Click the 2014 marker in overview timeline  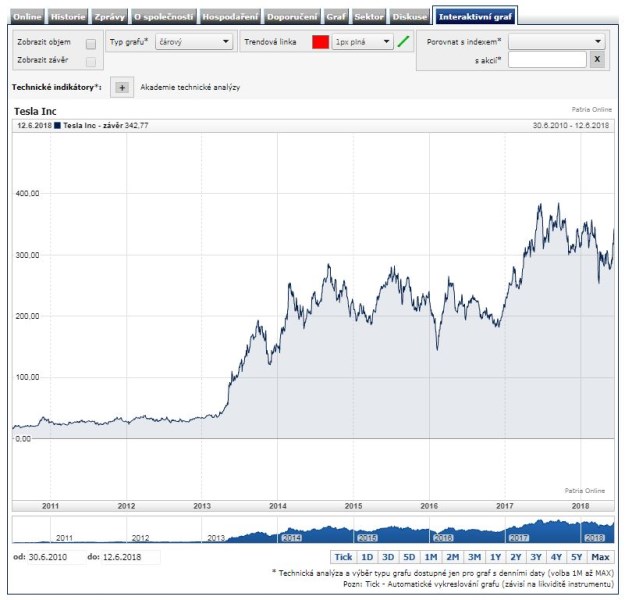tap(291, 538)
